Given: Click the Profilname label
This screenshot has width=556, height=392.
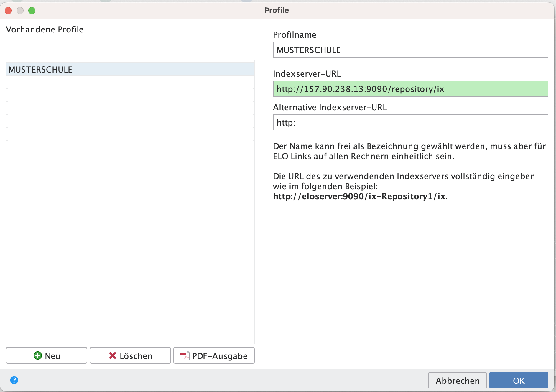Looking at the screenshot, I should tap(295, 35).
